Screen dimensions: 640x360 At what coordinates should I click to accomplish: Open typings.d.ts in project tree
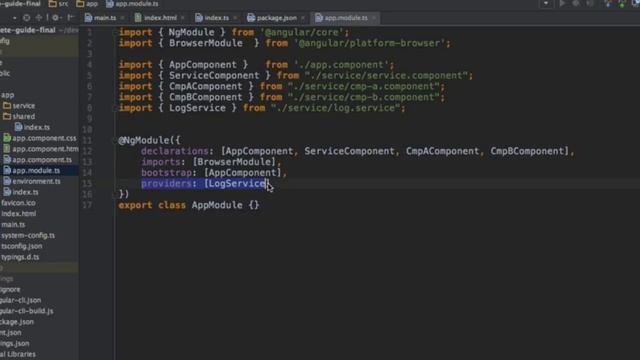coord(20,257)
